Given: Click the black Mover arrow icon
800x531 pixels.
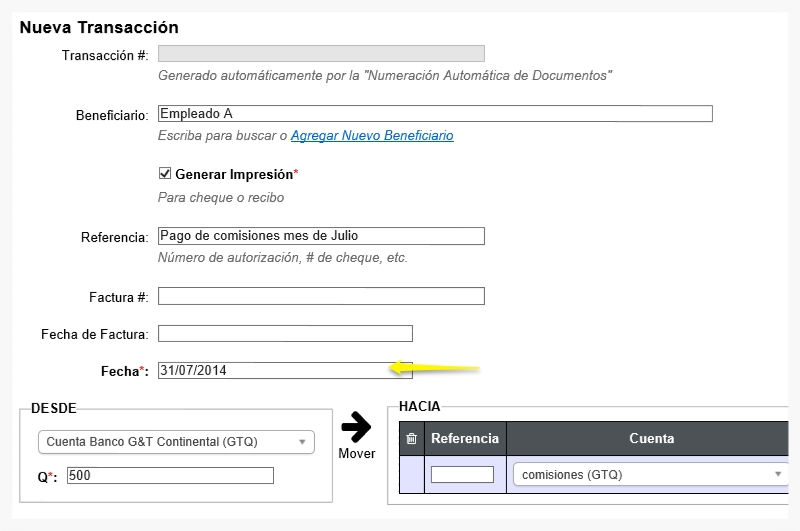Looking at the screenshot, I should click(356, 427).
